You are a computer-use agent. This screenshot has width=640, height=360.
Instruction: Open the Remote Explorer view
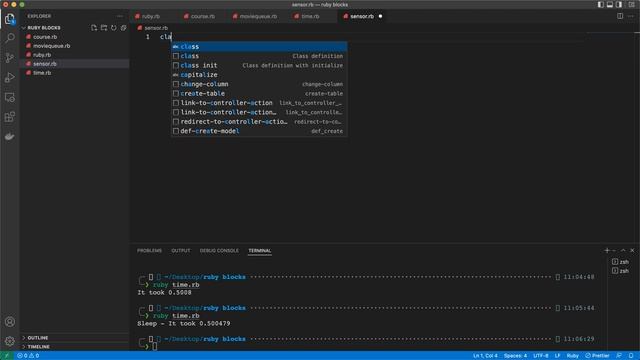[9, 97]
